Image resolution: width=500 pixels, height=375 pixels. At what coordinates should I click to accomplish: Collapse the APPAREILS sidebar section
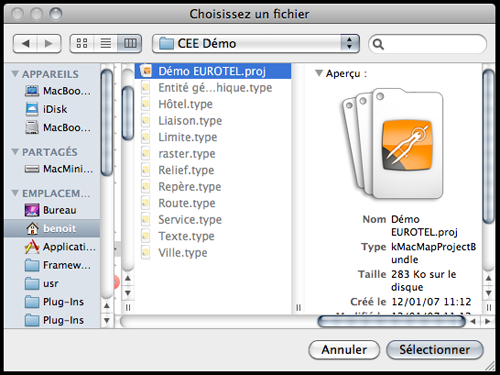coord(15,74)
